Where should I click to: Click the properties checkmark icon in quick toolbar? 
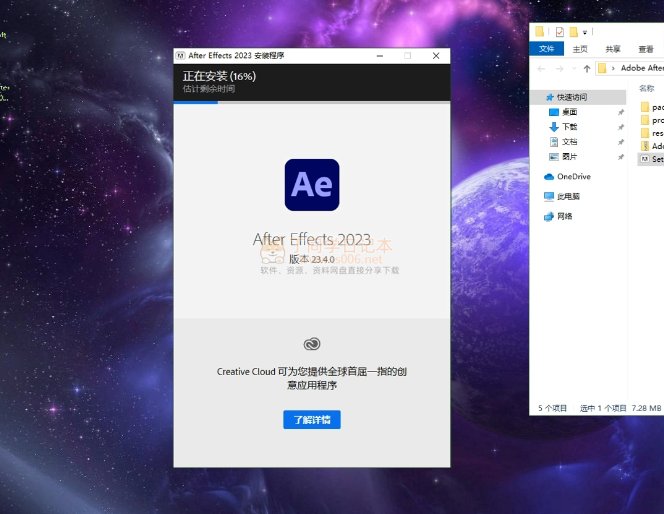tap(559, 31)
